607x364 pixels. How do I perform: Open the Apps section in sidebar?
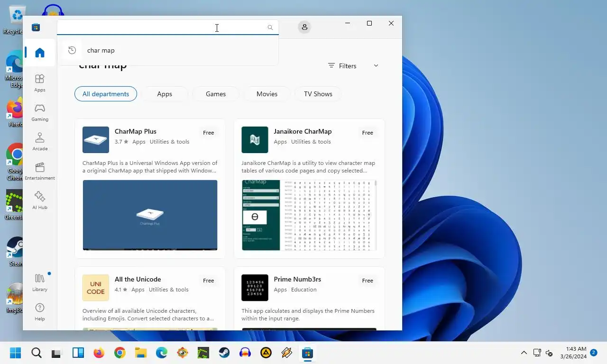tap(40, 83)
